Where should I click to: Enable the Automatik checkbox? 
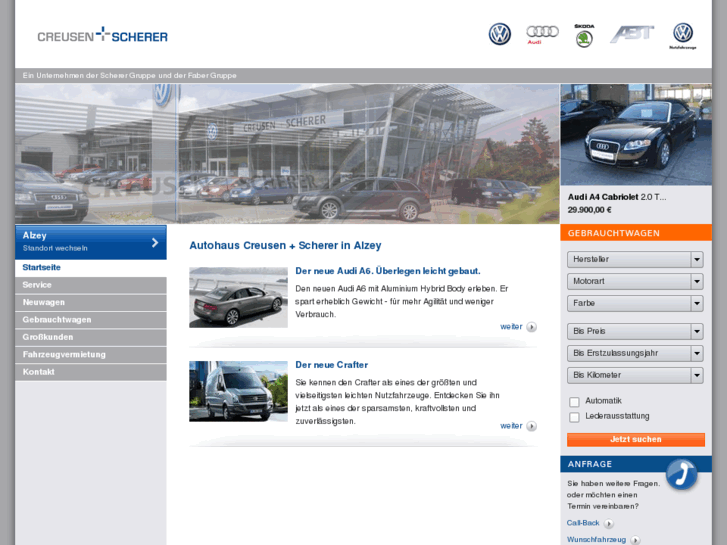[574, 402]
